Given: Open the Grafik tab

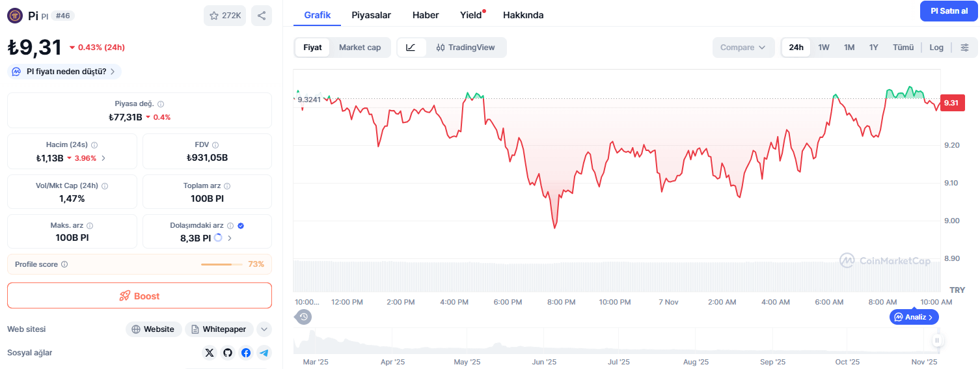Looking at the screenshot, I should click(x=318, y=15).
